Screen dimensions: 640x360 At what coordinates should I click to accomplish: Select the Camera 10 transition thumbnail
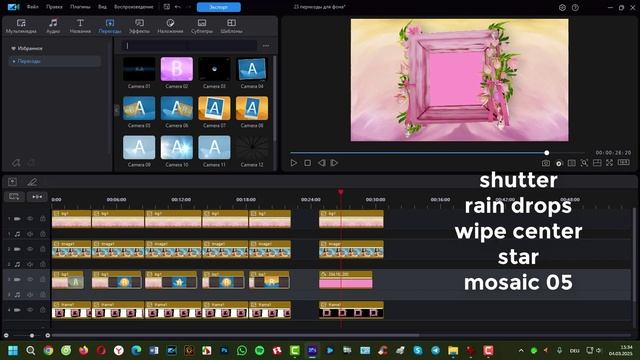pos(177,147)
